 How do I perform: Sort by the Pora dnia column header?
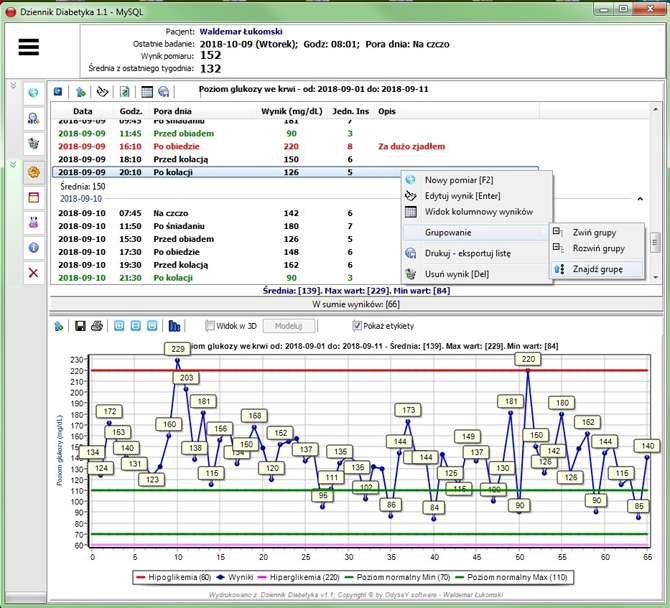202,111
